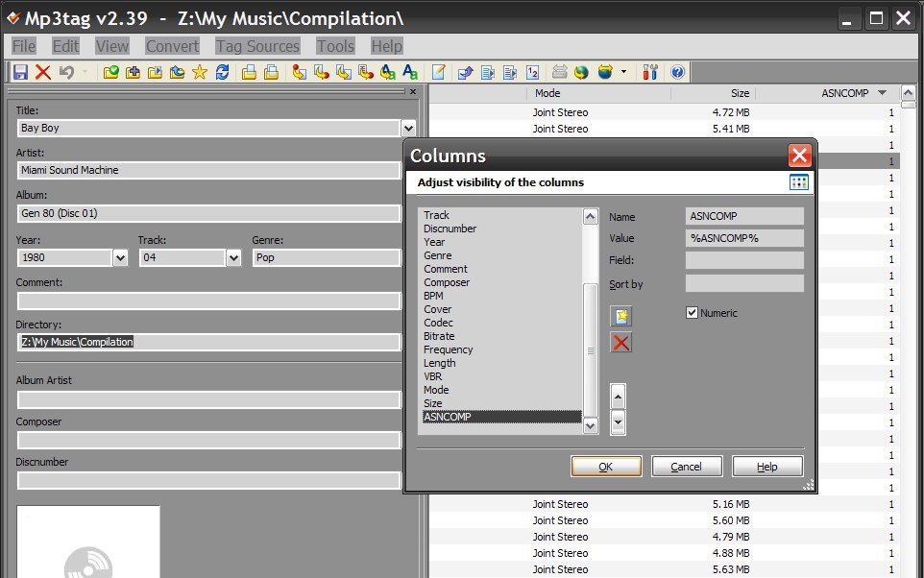Open the undo history dropdown arrow
924x578 pixels.
click(x=85, y=72)
